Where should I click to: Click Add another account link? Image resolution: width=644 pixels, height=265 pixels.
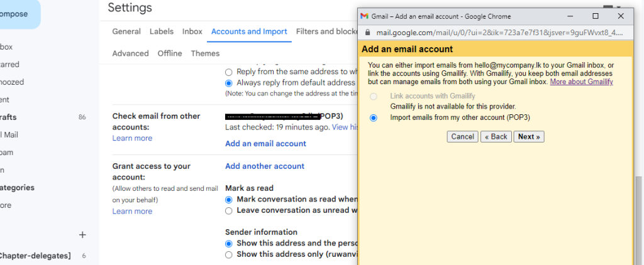tap(265, 166)
